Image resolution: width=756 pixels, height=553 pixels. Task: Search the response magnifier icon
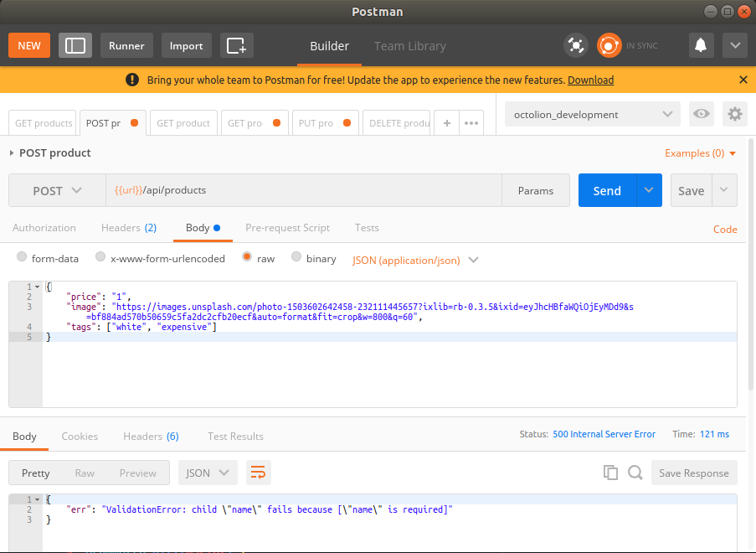(635, 473)
